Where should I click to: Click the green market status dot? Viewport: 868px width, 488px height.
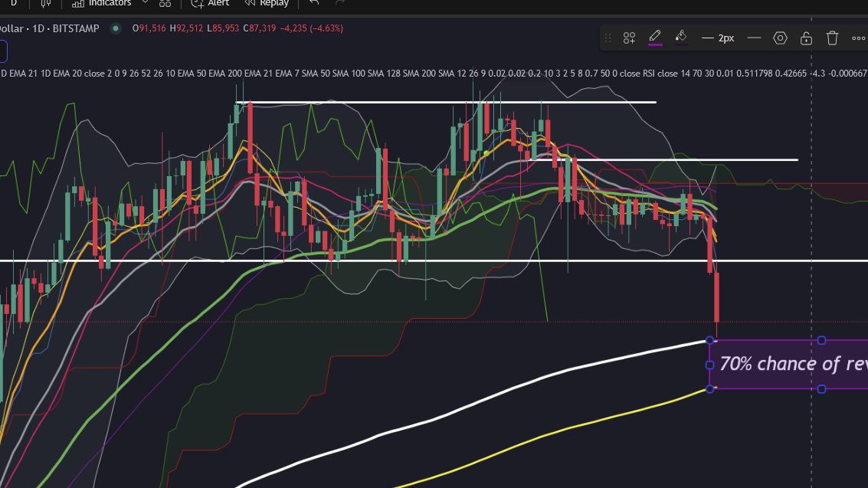pos(116,28)
